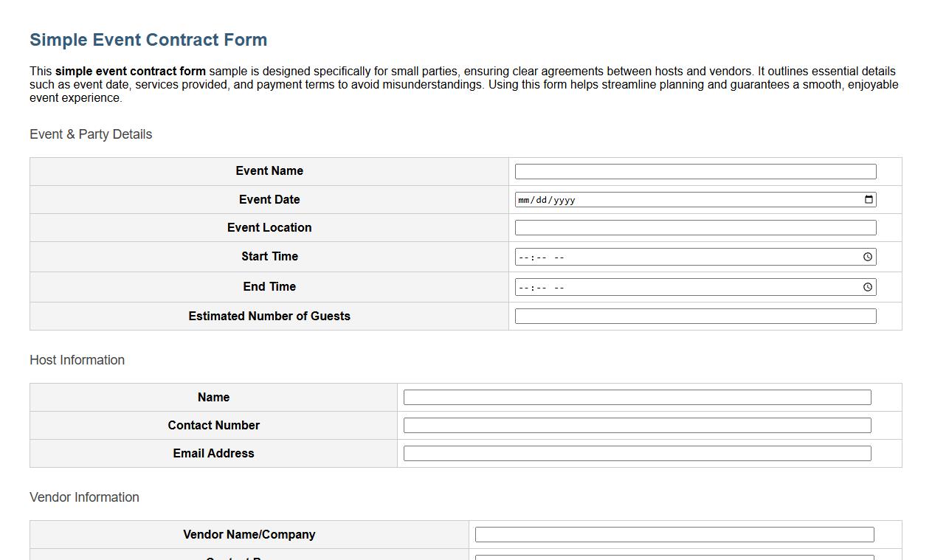Open the Event Date calendar picker icon
This screenshot has width=932, height=560.
pos(868,199)
